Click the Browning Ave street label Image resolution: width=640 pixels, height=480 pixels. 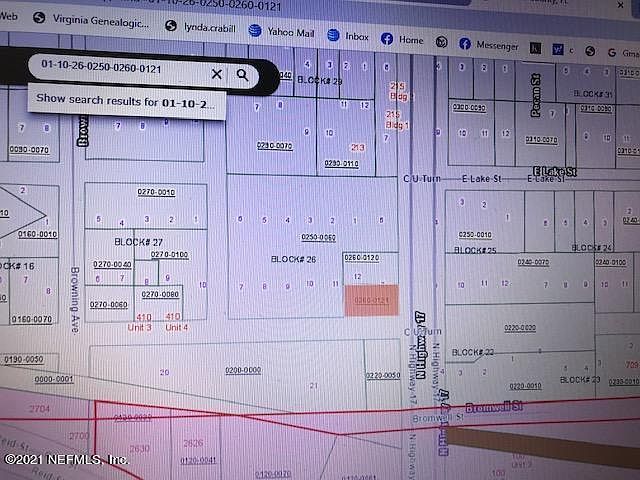click(75, 300)
